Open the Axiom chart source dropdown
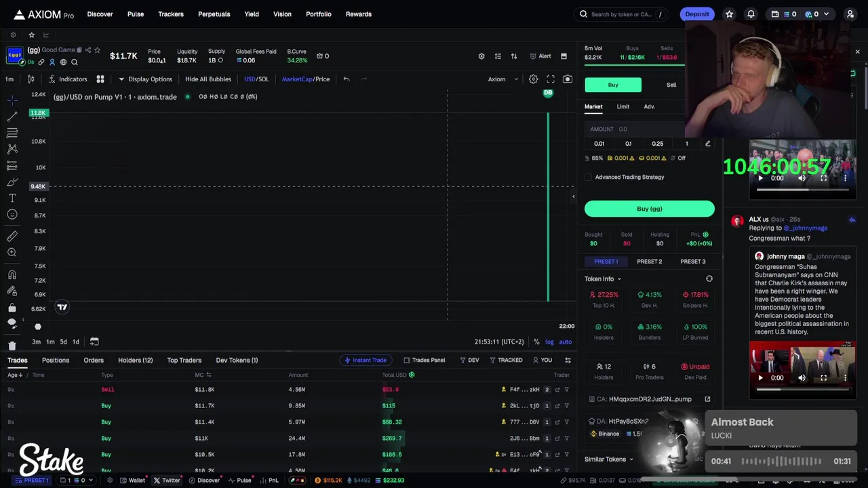Viewport: 868px width, 488px height. (x=502, y=79)
